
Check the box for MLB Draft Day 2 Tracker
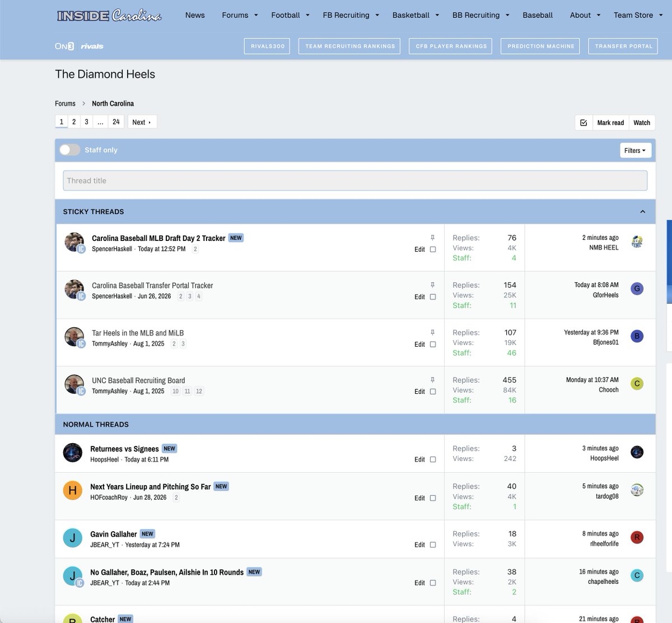point(432,249)
